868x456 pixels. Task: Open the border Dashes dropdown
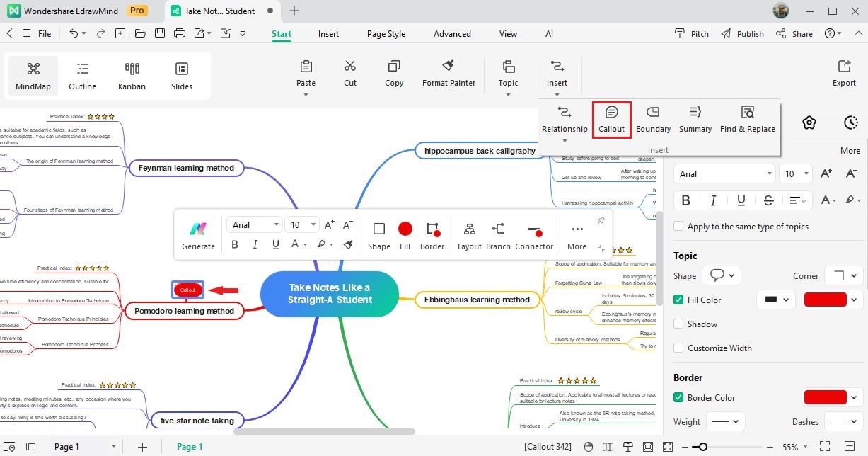pos(844,421)
